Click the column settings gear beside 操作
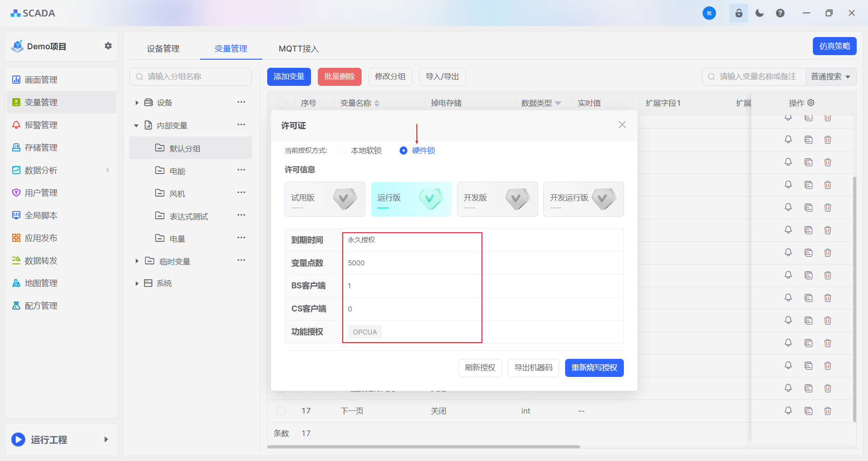Screen dimensions: 868x461 point(811,103)
